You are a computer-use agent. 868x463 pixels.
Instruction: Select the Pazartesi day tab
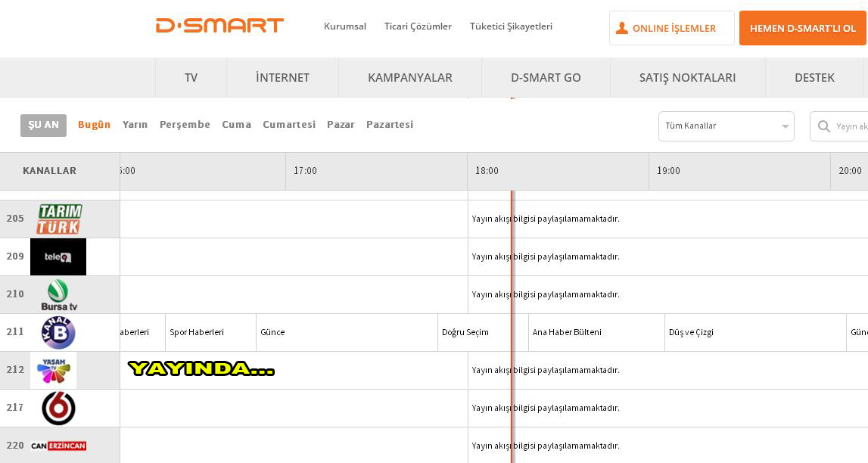[390, 125]
